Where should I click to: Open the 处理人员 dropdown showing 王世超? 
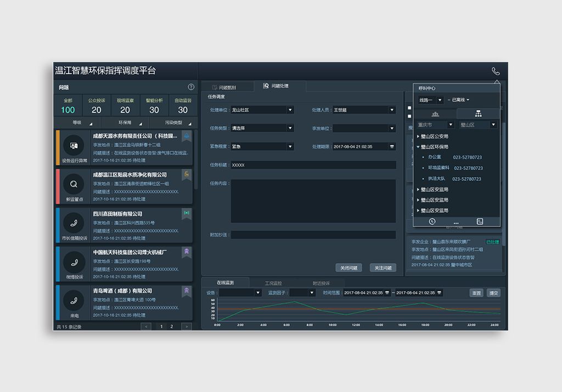(x=364, y=110)
